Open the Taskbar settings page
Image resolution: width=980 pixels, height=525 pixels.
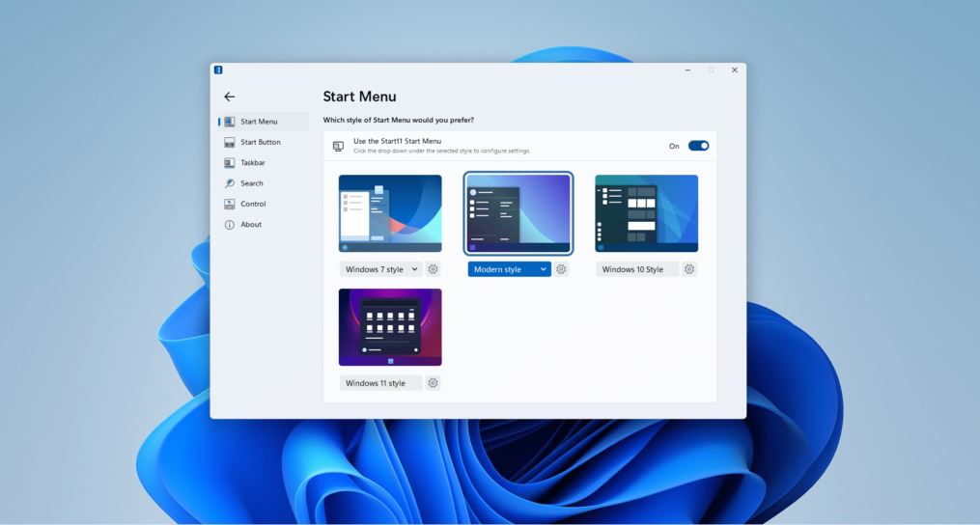[x=264, y=162]
